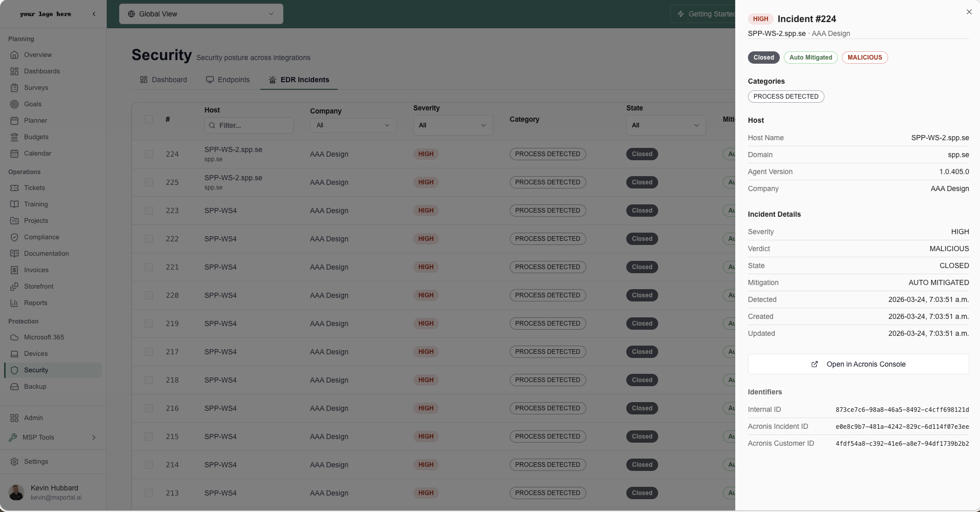Open the Global View dropdown
The height and width of the screenshot is (512, 980).
click(201, 14)
